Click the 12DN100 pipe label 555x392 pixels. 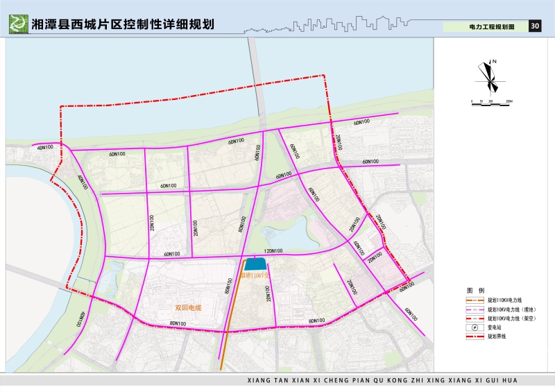(x=273, y=251)
